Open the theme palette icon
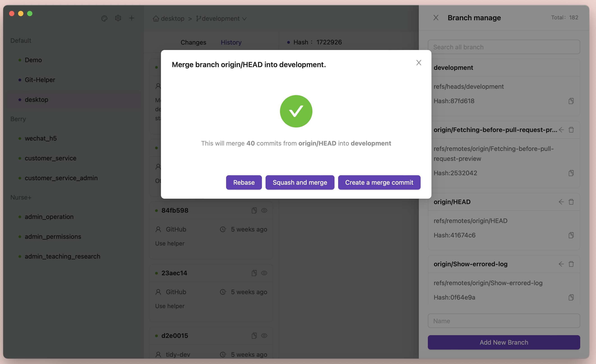Screen dimensions: 596x364 (x=104, y=18)
